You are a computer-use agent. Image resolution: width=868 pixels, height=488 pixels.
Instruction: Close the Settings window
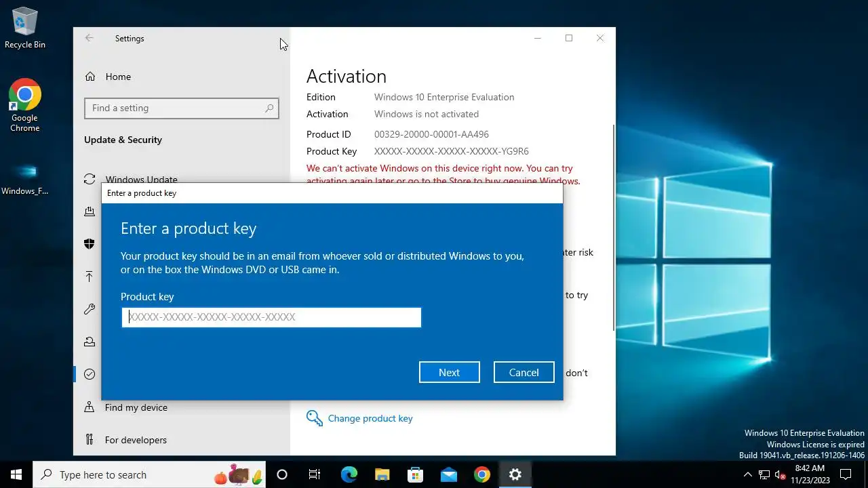(600, 39)
